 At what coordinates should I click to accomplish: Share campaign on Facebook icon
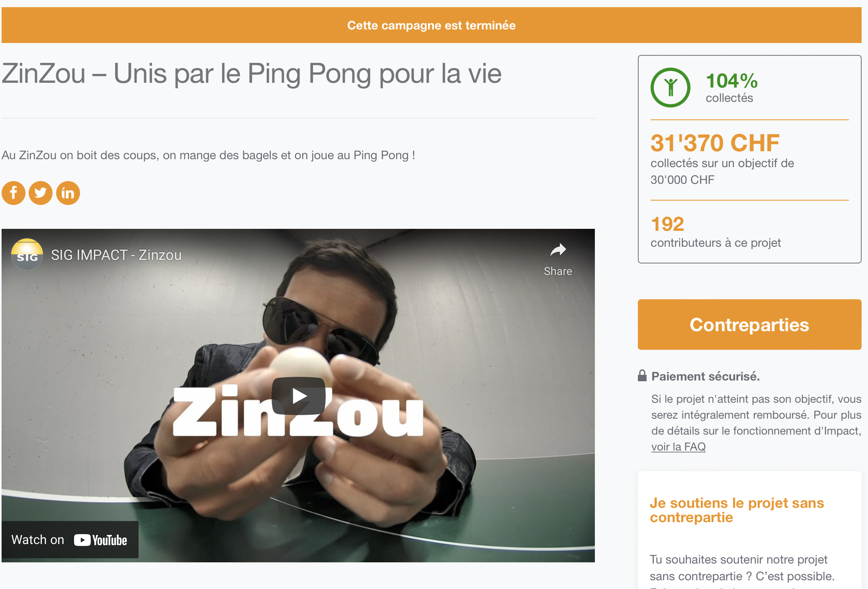14,193
